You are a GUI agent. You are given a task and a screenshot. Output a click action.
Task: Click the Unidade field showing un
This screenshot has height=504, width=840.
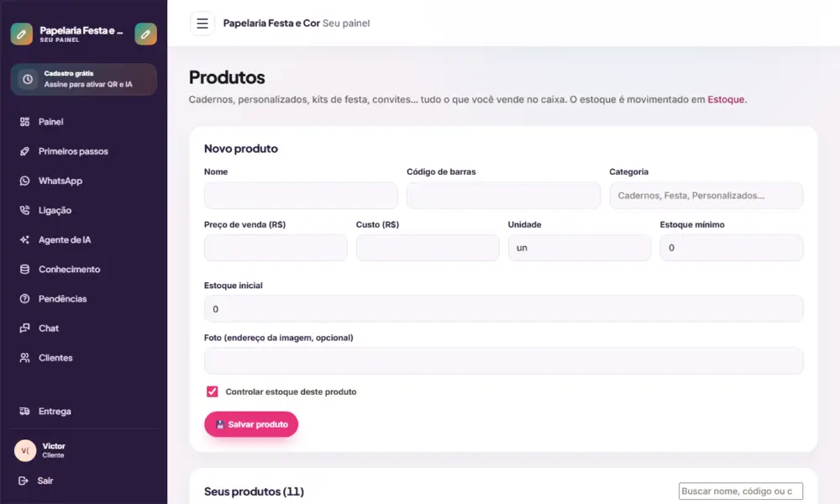[579, 248]
